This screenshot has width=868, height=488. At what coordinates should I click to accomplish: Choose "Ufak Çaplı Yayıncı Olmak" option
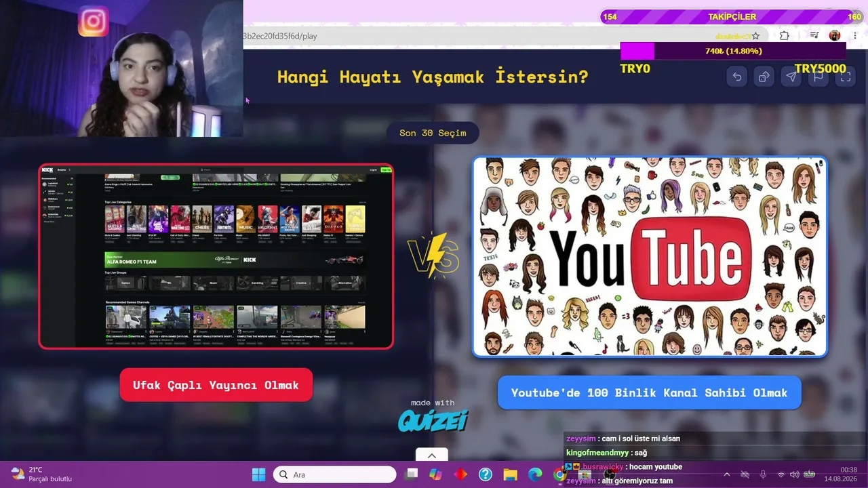tap(216, 385)
